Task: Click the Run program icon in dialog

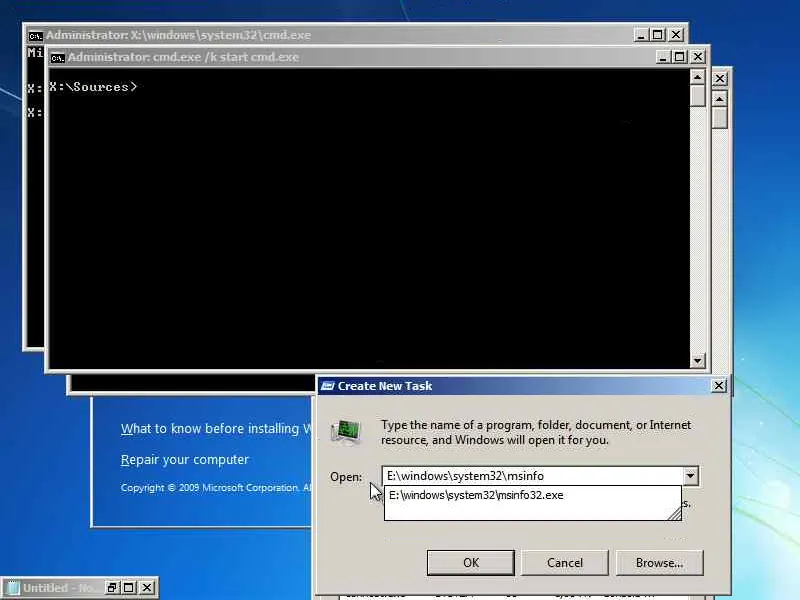Action: pyautogui.click(x=345, y=432)
